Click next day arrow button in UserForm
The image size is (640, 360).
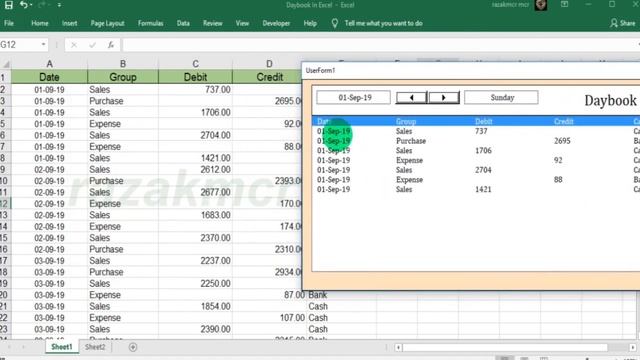[x=444, y=98]
